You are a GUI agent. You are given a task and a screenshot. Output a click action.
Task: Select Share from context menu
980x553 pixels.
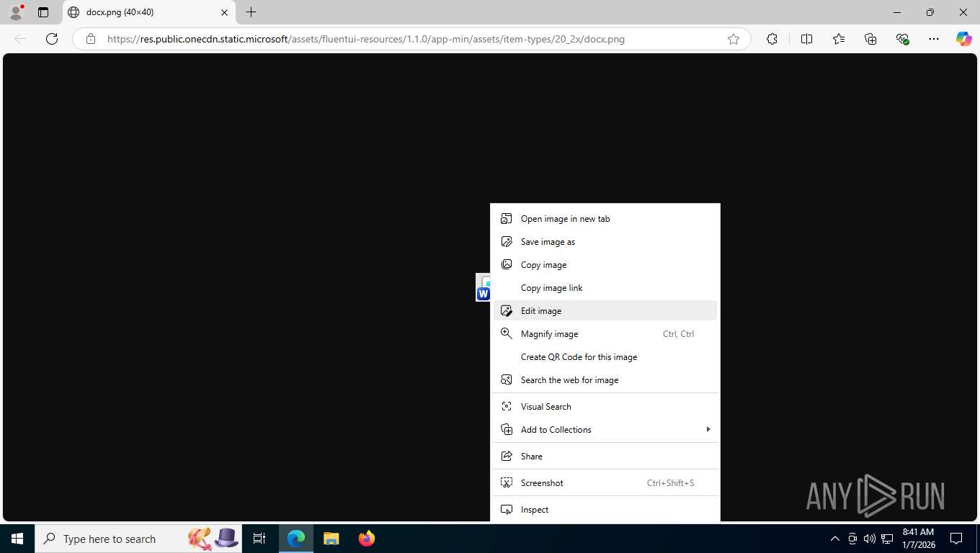point(605,457)
